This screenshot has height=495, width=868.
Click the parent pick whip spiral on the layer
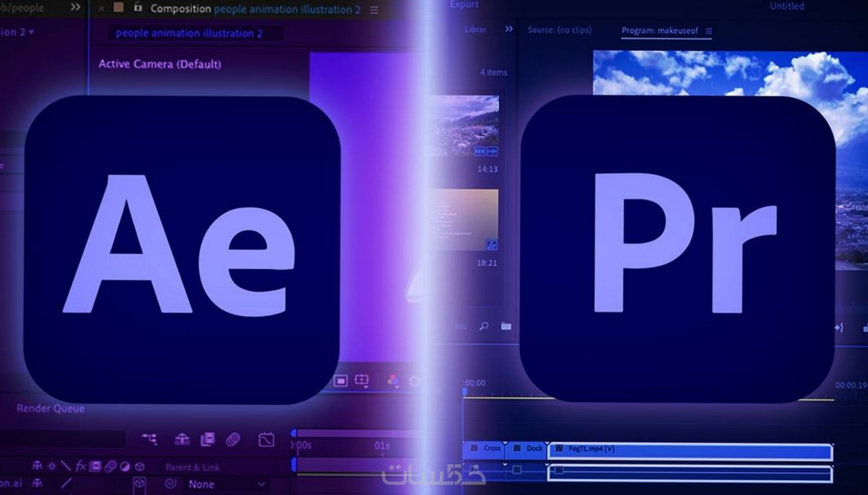coord(171,483)
